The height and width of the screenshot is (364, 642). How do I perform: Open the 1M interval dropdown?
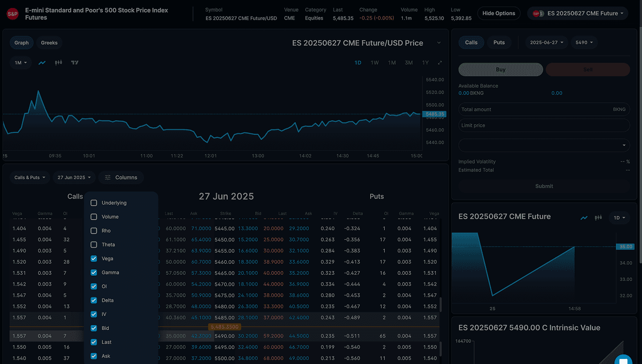point(21,63)
